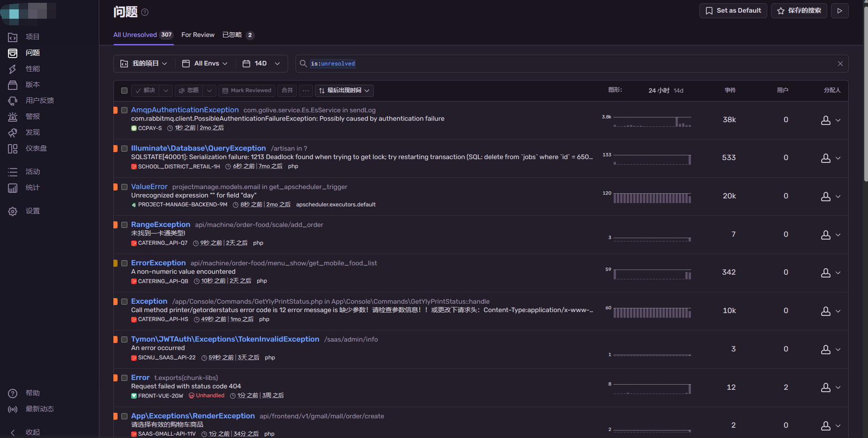Open the 项目 sidebar icon
Screen dimensions: 868x438
(13, 37)
